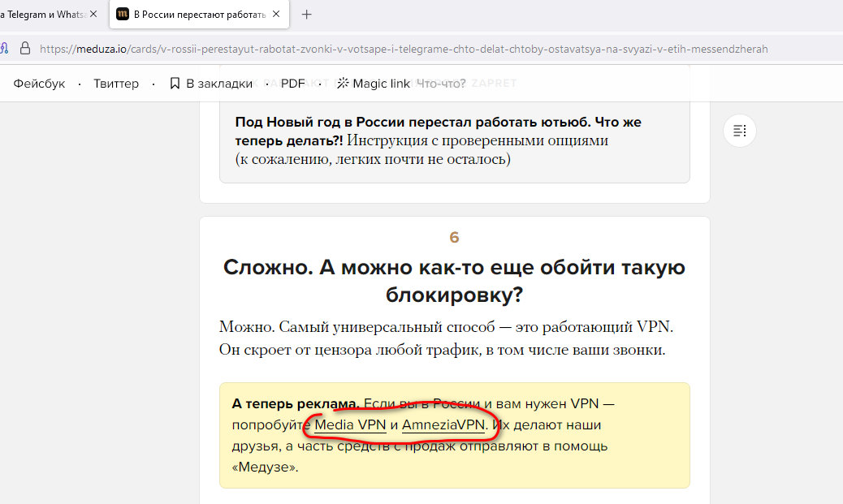The height and width of the screenshot is (504, 843).
Task: Share article via Фейсбук
Action: [x=39, y=84]
